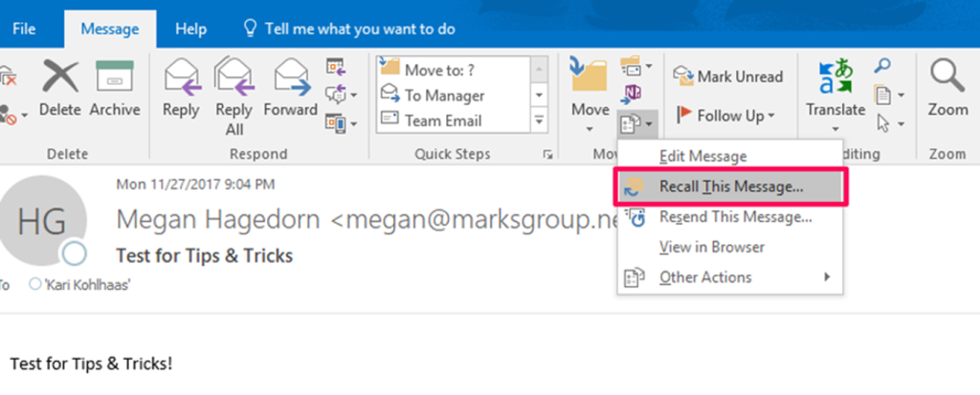Select Recall This Message
Image resolution: width=980 pixels, height=395 pixels.
click(730, 187)
